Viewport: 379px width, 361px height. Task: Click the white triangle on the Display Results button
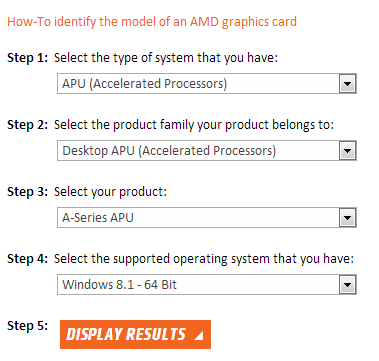tap(199, 336)
